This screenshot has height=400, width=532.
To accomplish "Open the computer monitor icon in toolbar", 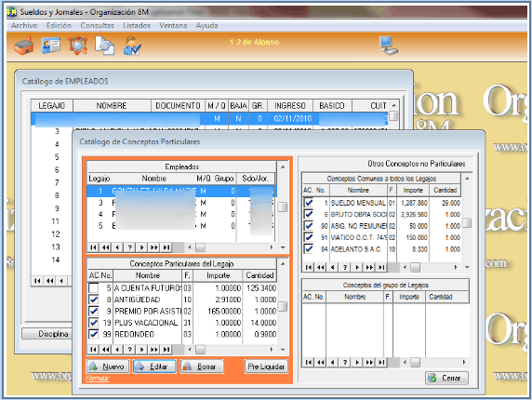I will [x=388, y=46].
